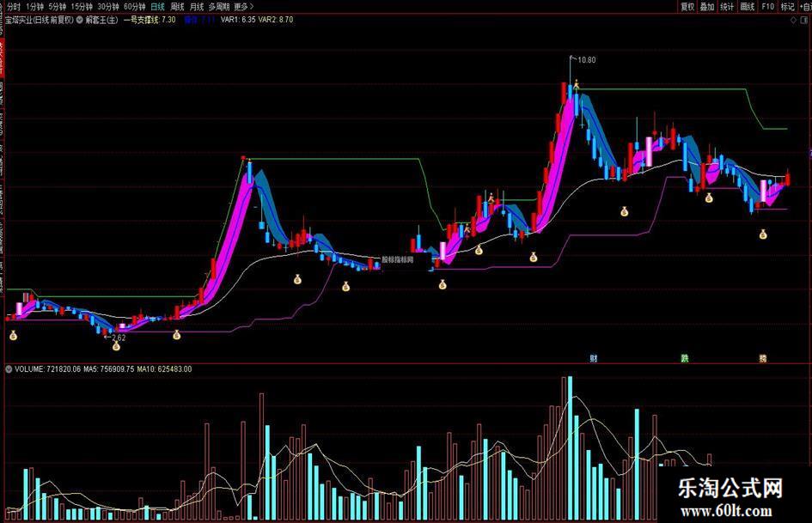Click the diamond icon at chart top right

pyautogui.click(x=793, y=21)
